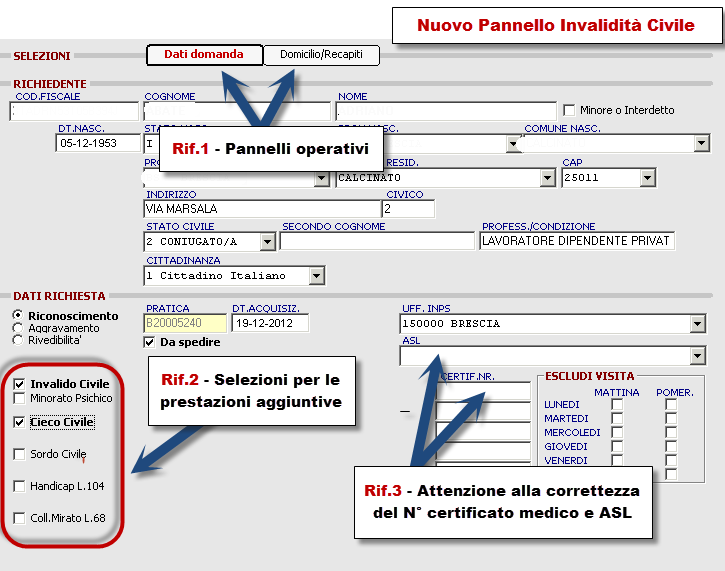
Task: Select the Rivedibilita' radio button
Action: (x=18, y=340)
